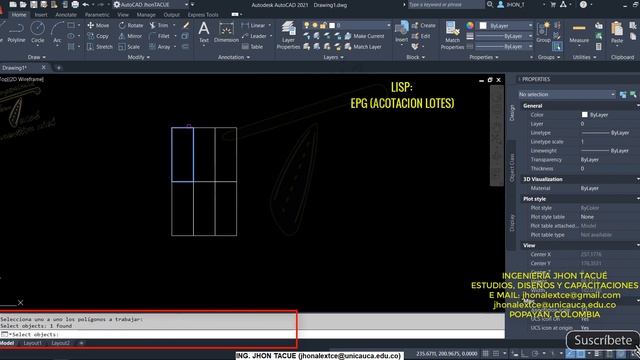Expand the Modify panel
The height and width of the screenshot is (360, 640).
(x=138, y=57)
